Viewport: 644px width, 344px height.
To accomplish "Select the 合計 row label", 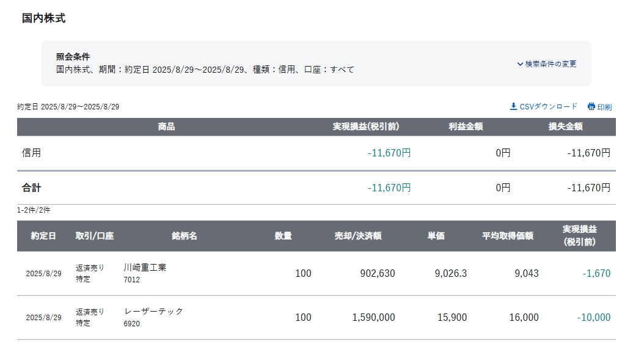I will click(x=31, y=188).
